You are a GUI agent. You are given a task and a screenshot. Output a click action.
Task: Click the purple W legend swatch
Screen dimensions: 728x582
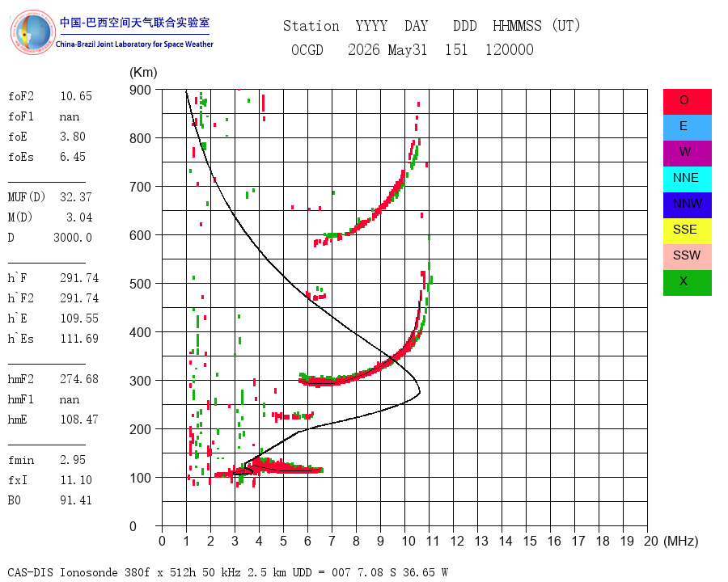click(x=687, y=153)
